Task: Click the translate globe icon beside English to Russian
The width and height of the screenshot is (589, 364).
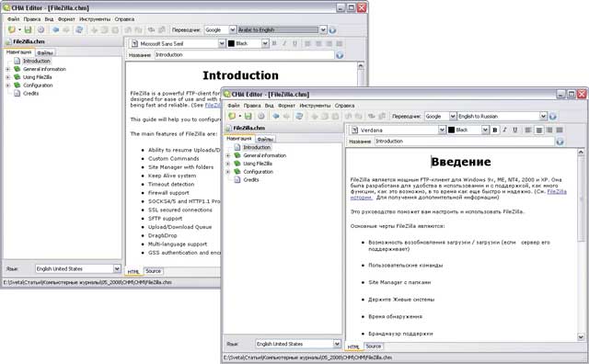Action: click(552, 117)
